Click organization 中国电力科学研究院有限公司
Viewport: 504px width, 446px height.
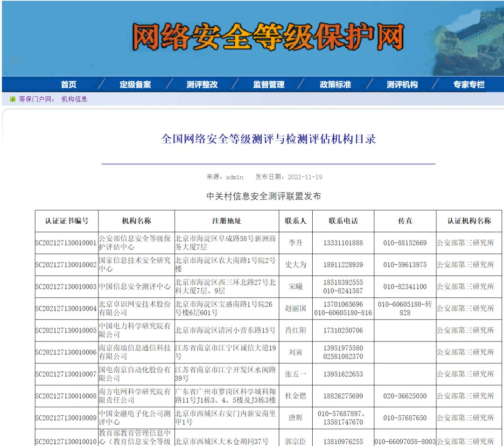pyautogui.click(x=135, y=330)
